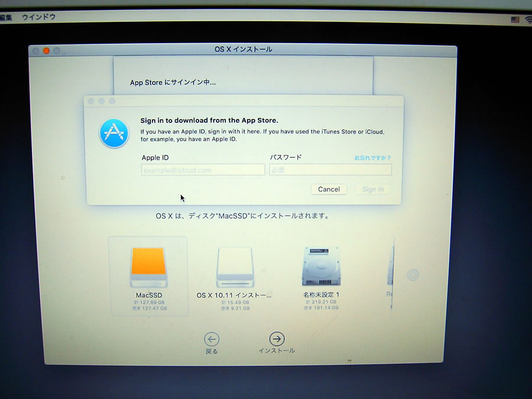Viewport: 532px width, 399px height.
Task: Select the OS X 10.11 installer disk icon
Action: (235, 267)
